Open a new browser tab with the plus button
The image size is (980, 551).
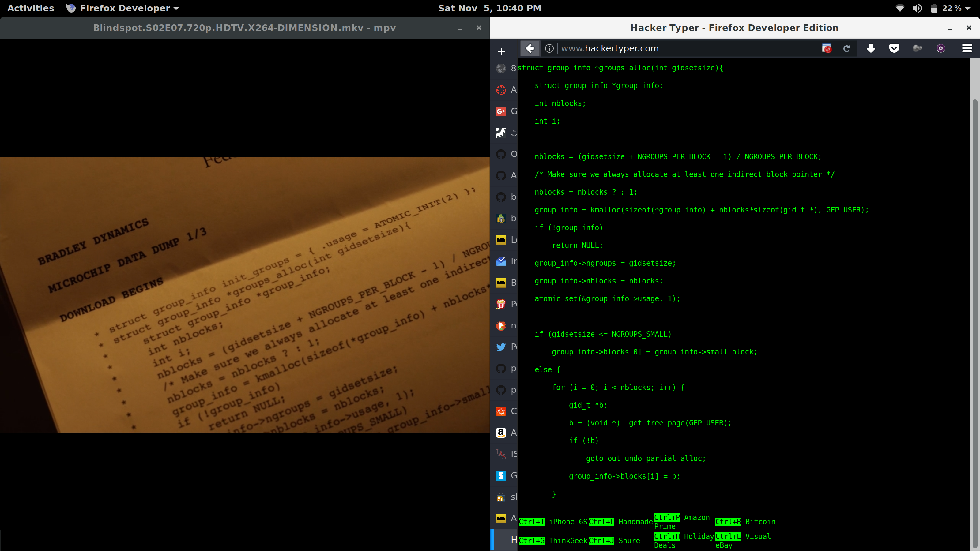502,51
